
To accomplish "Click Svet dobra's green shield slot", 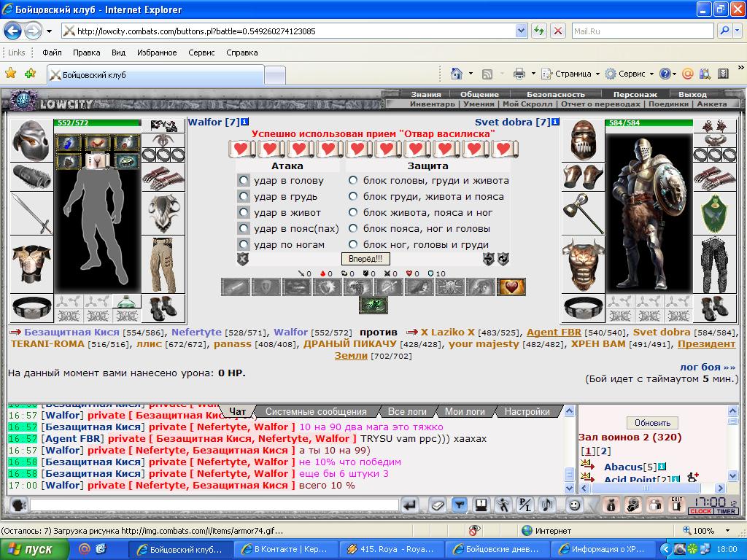I will pos(714,214).
